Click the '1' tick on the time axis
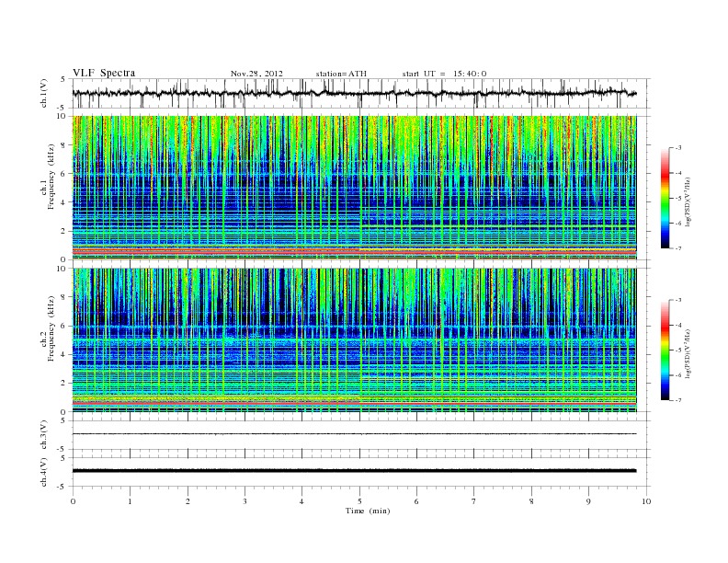Image resolution: width=728 pixels, height=563 pixels. (x=131, y=501)
